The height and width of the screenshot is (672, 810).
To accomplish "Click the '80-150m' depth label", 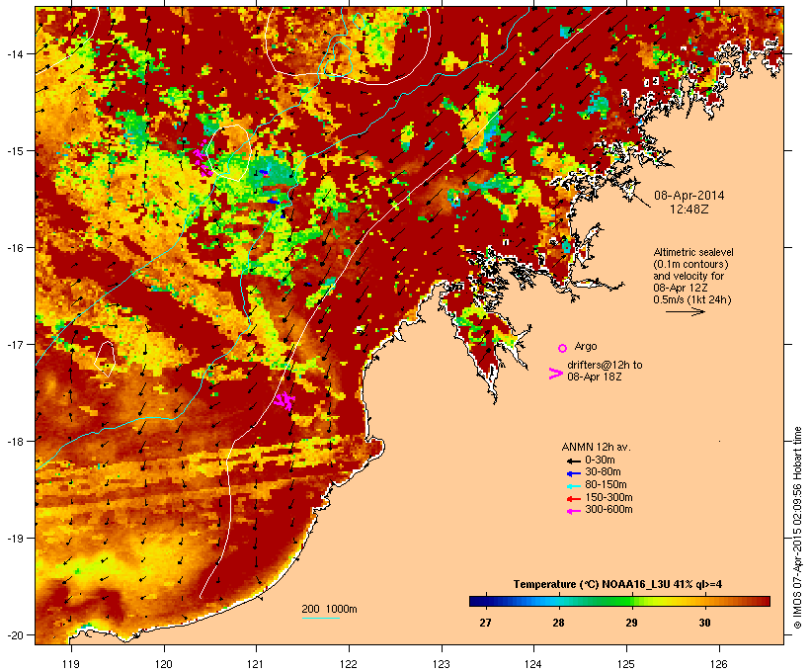I will (x=606, y=485).
